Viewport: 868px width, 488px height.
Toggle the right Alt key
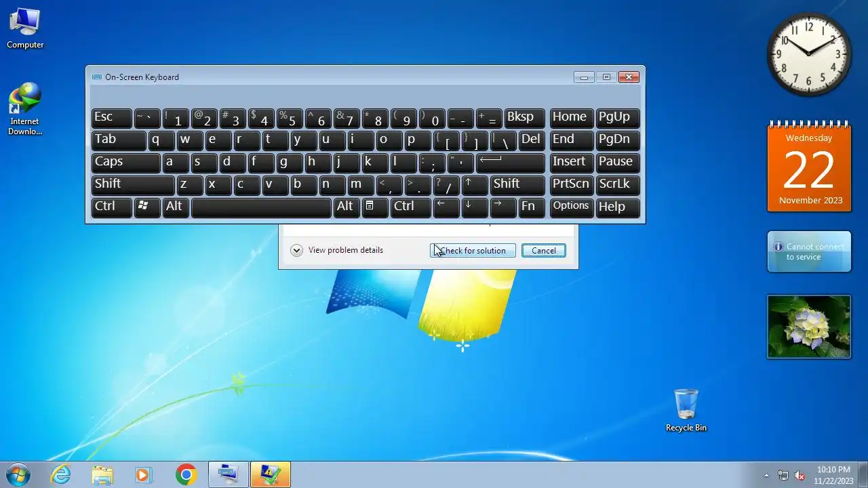[347, 207]
